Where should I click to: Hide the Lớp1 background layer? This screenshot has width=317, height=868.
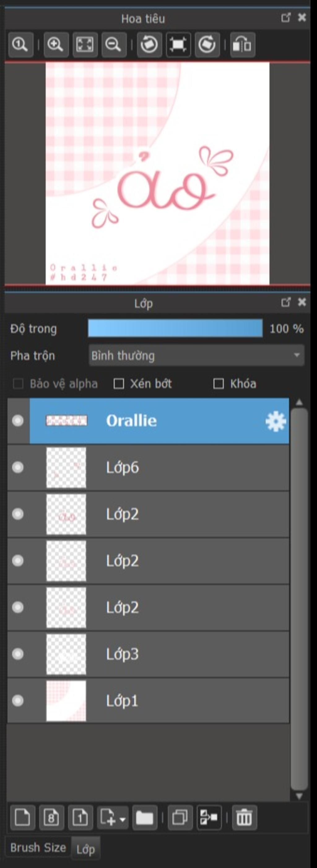tap(18, 701)
